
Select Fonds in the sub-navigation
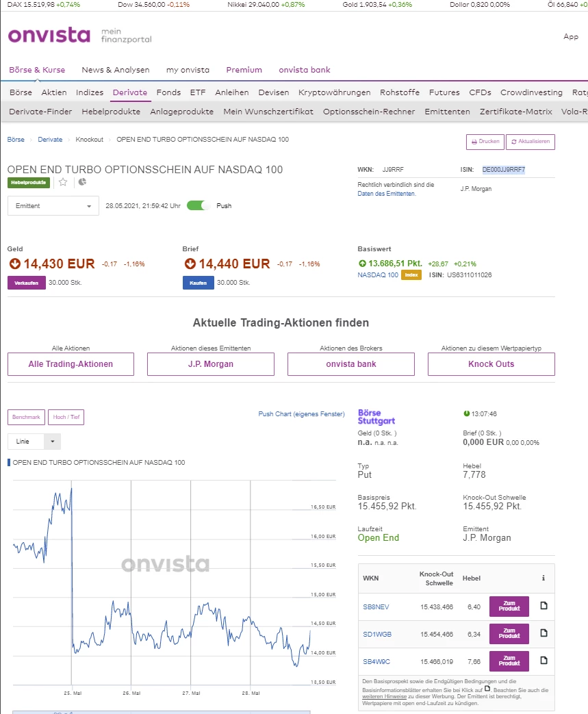168,92
